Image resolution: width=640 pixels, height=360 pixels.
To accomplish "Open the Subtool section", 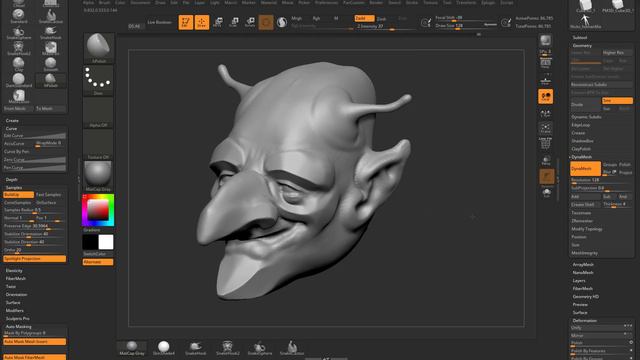I will [x=580, y=37].
